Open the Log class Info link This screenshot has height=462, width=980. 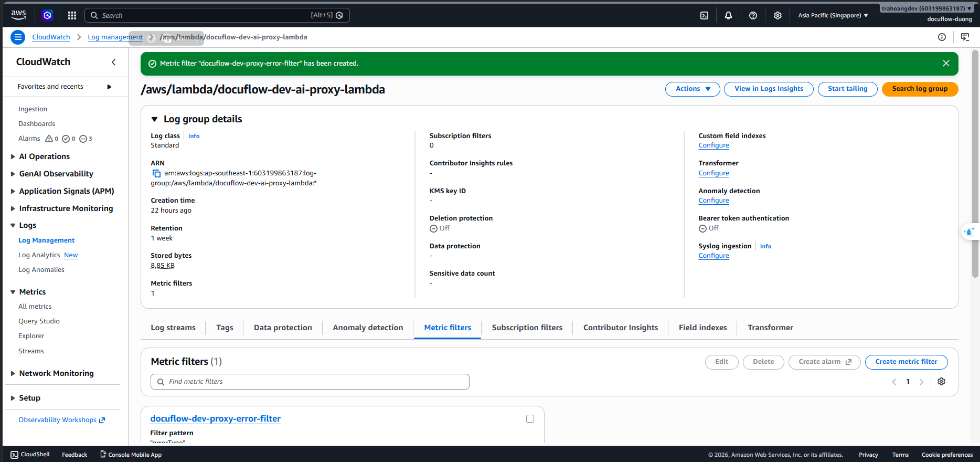(x=194, y=136)
